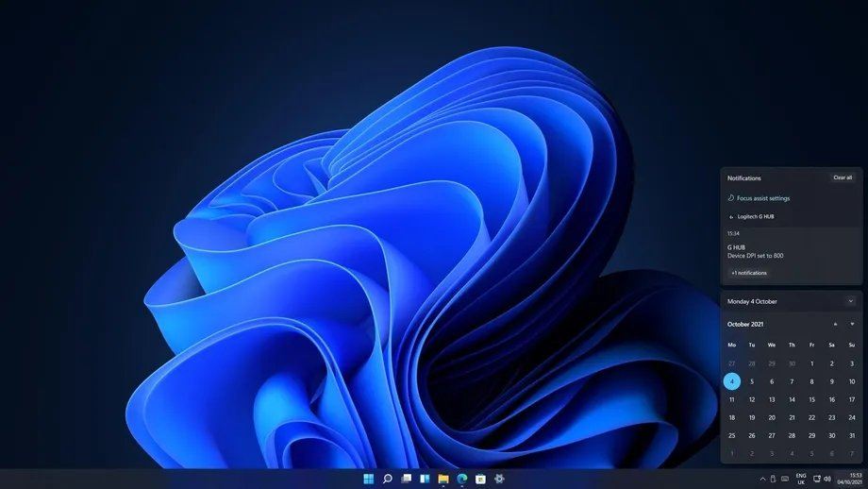Launch Microsoft Edge from the taskbar
The width and height of the screenshot is (868, 489).
point(462,479)
